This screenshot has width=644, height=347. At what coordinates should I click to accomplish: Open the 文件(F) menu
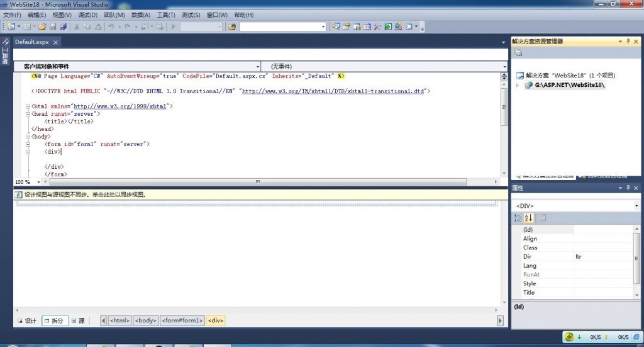pyautogui.click(x=12, y=15)
